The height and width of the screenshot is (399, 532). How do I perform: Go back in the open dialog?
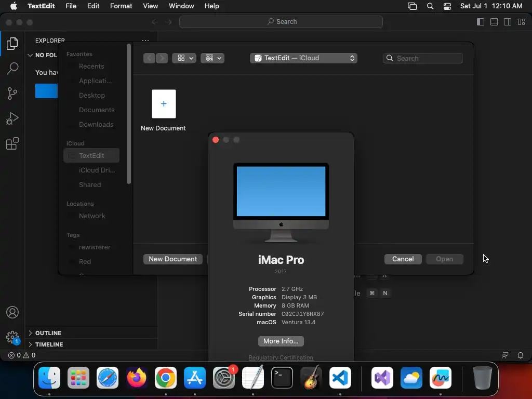pyautogui.click(x=149, y=58)
